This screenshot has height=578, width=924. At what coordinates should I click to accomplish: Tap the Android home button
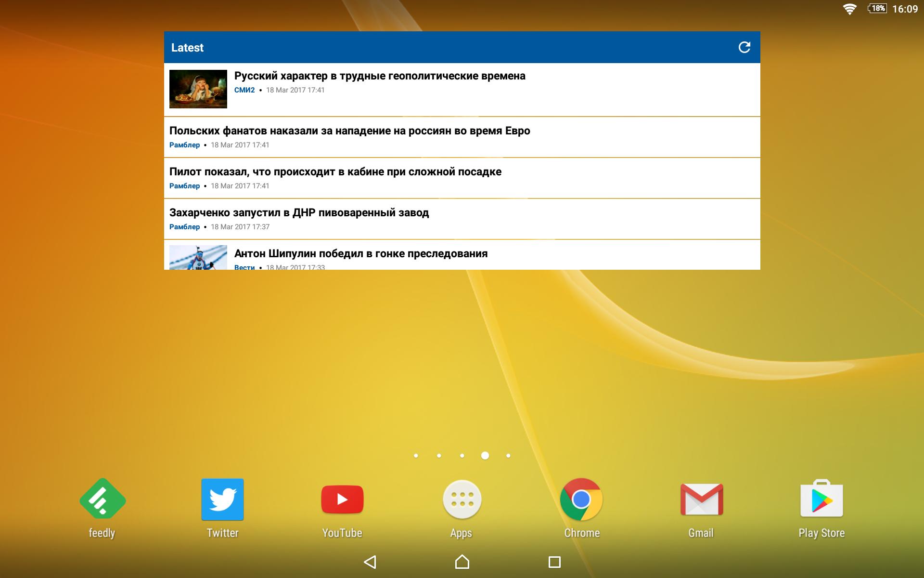(462, 562)
